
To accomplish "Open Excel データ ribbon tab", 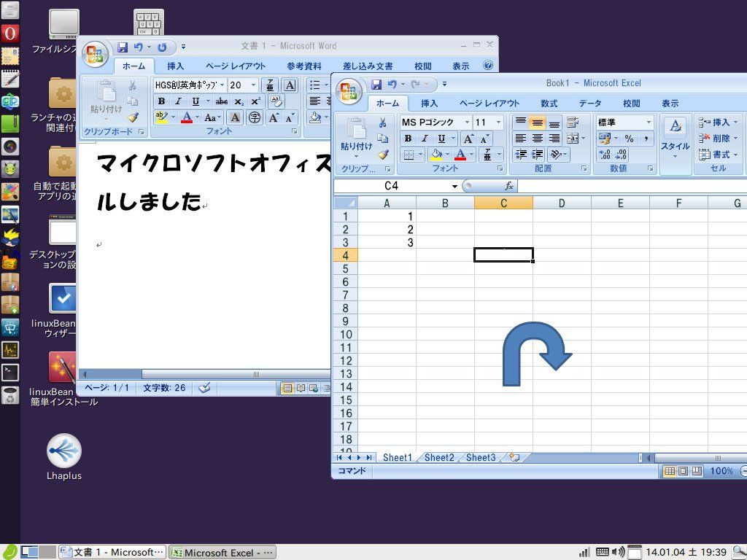I will 589,104.
